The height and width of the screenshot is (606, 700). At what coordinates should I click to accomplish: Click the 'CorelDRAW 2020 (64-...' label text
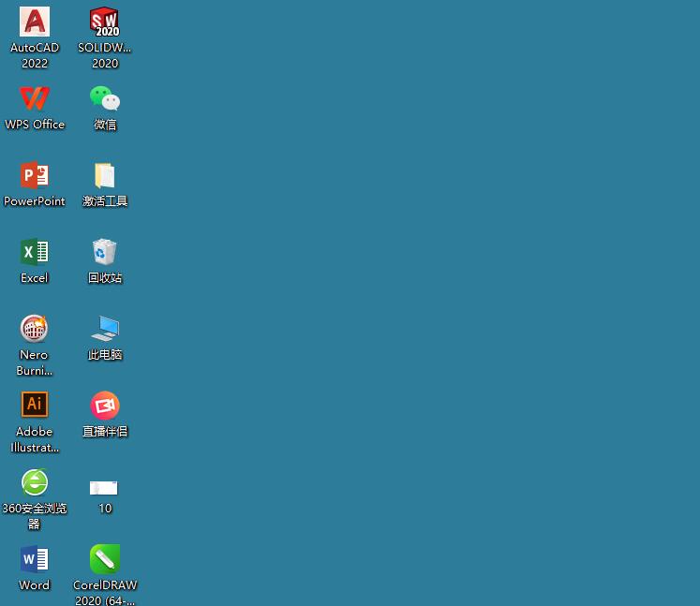coord(105,592)
